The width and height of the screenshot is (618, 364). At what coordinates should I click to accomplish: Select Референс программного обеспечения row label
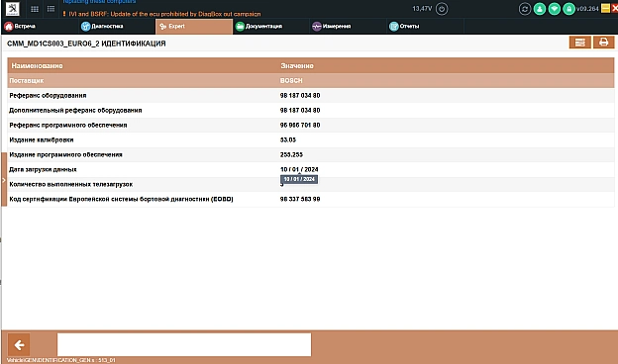tap(68, 126)
